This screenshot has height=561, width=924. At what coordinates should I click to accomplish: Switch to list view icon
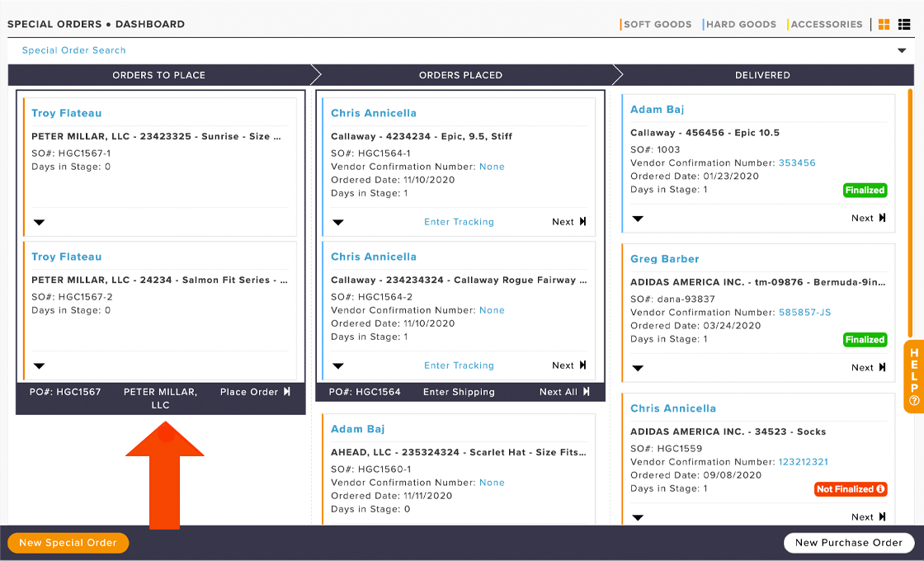pos(904,24)
